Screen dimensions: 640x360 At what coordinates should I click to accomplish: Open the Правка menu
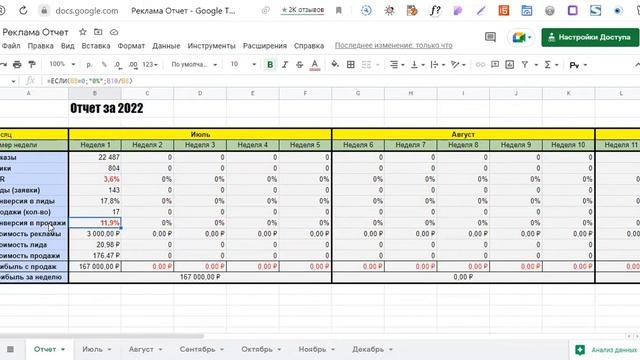pos(40,46)
